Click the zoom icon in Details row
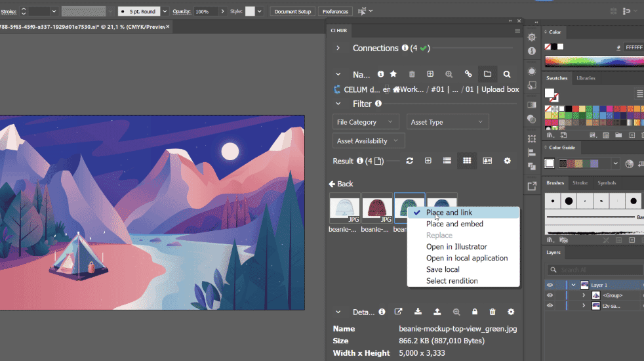Viewport: 644px width, 361px height. tap(456, 312)
